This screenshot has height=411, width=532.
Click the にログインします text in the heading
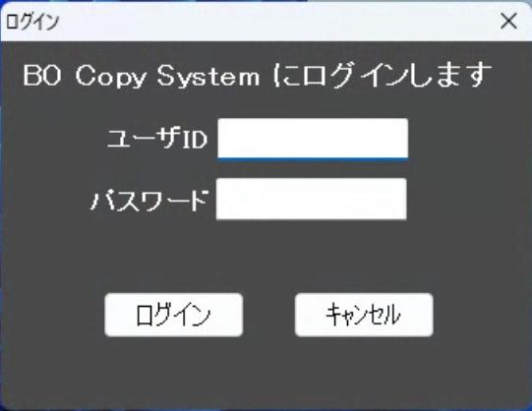[x=383, y=76]
